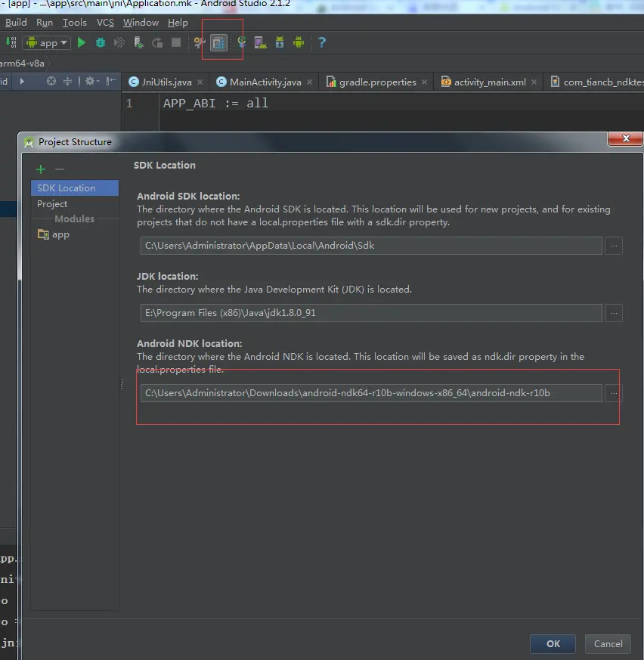Click Cancel in Project Structure dialog
Viewport: 644px width, 660px height.
(x=608, y=644)
